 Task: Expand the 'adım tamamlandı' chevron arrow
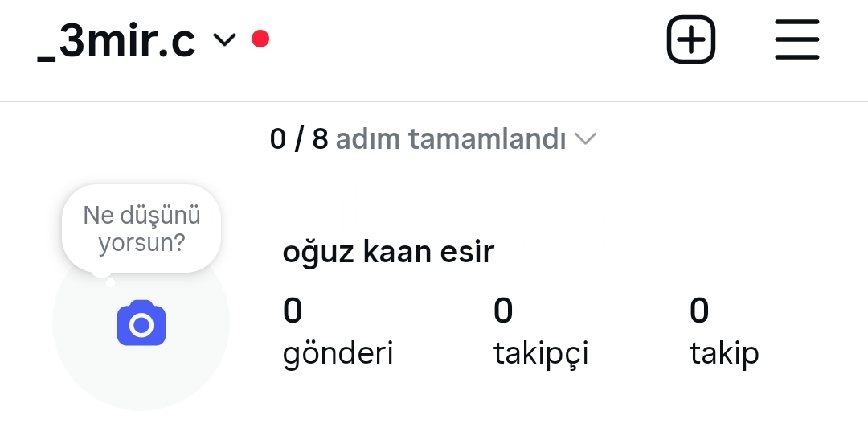pos(586,139)
